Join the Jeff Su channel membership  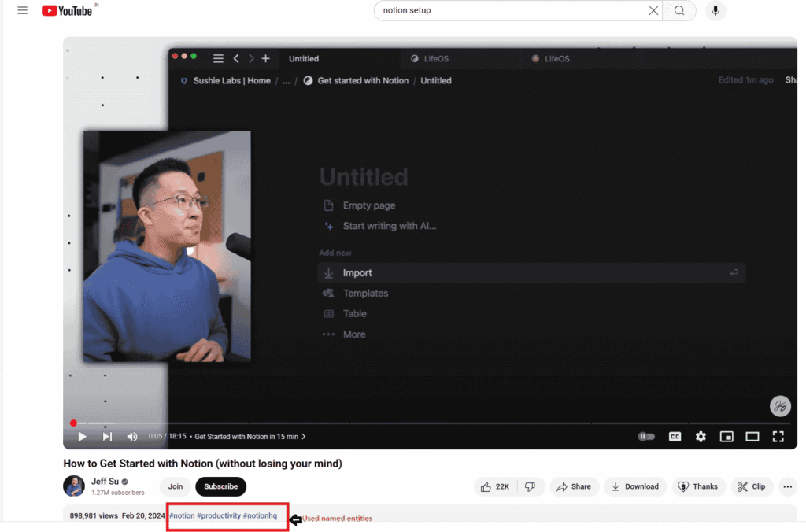tap(176, 486)
